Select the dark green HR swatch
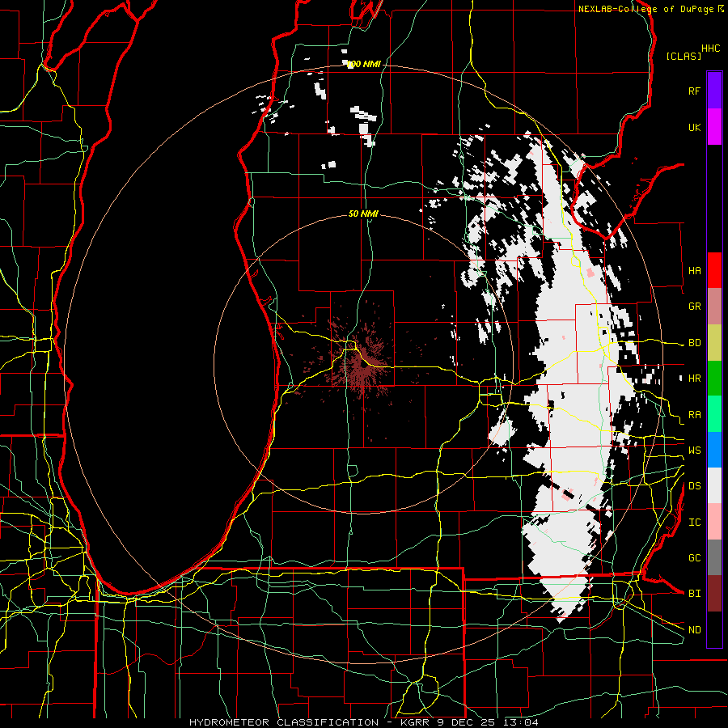The width and height of the screenshot is (728, 728). coord(714,379)
